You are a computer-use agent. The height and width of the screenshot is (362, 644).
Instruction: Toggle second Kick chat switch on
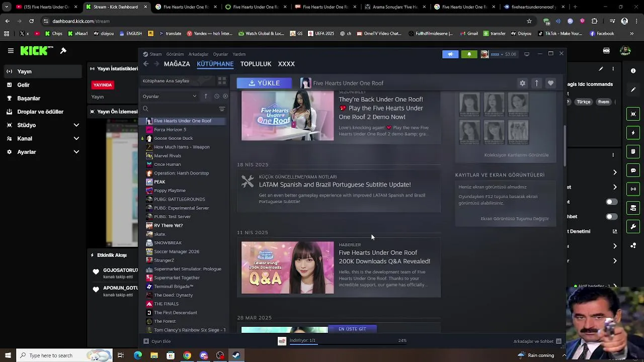[x=611, y=217]
